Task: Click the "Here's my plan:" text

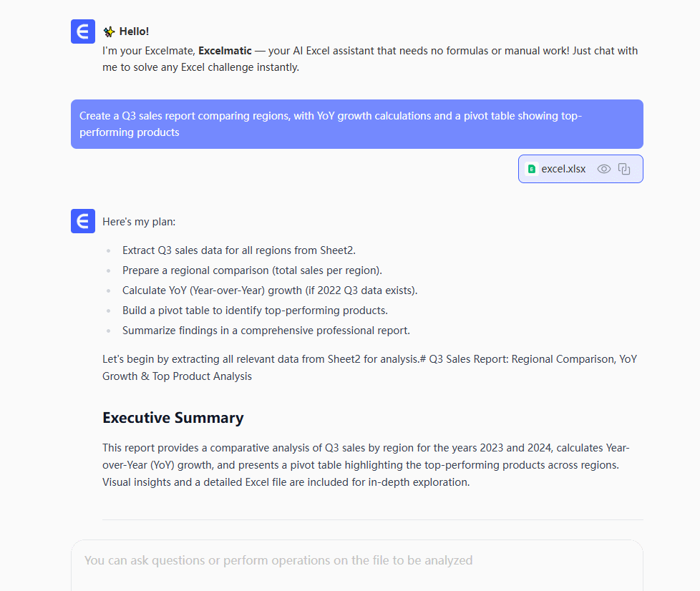Action: [139, 222]
